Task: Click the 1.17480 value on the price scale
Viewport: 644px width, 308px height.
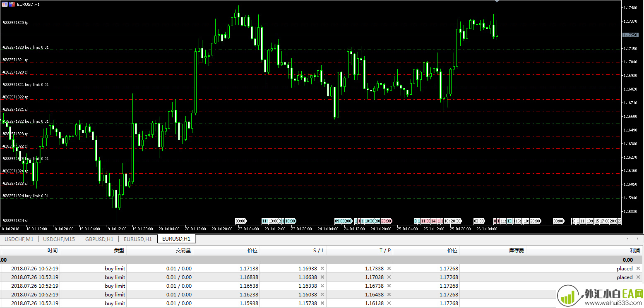Action: click(630, 8)
